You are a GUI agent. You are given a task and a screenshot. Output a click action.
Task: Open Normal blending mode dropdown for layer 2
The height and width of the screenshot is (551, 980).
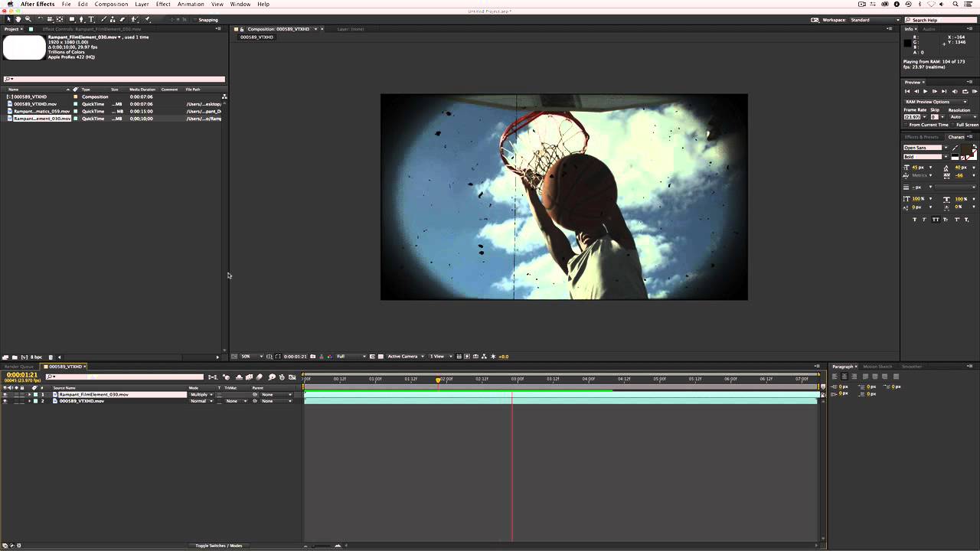tap(201, 401)
